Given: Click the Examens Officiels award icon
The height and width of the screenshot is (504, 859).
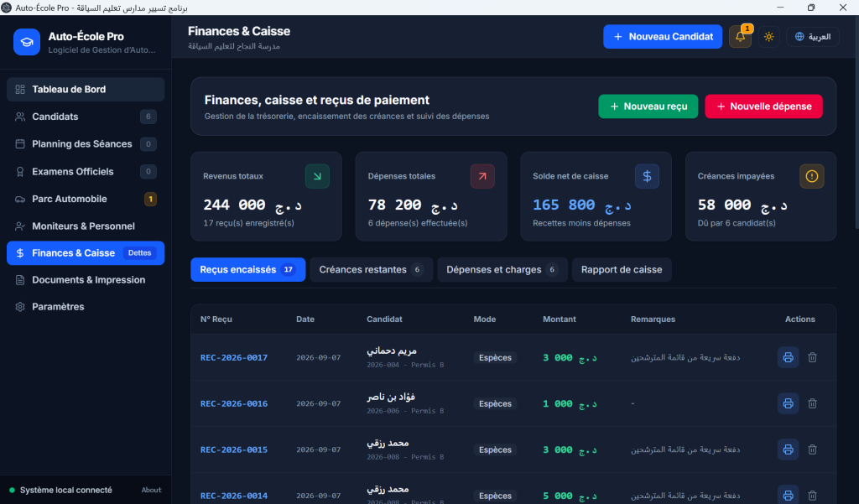Looking at the screenshot, I should (20, 171).
